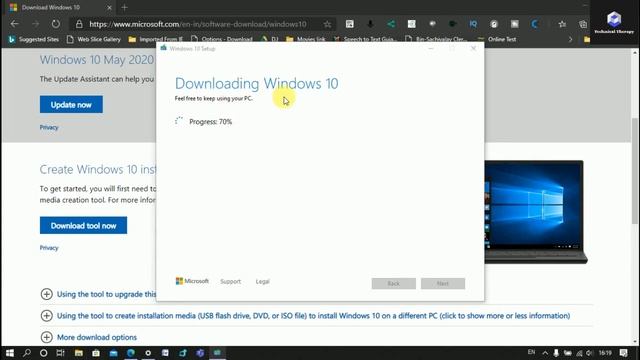Click the EN language indicator in the taskbar

click(531, 352)
